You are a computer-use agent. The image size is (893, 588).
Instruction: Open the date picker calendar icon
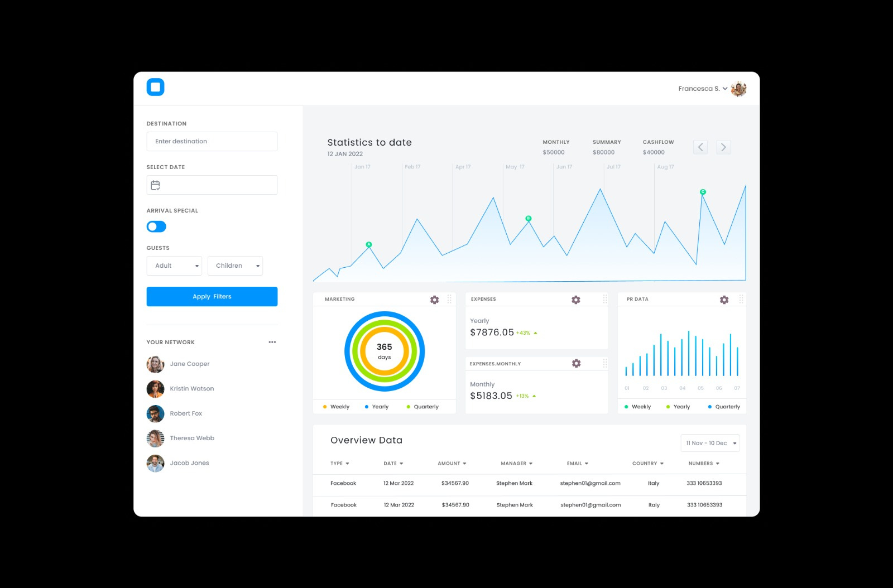click(x=156, y=185)
